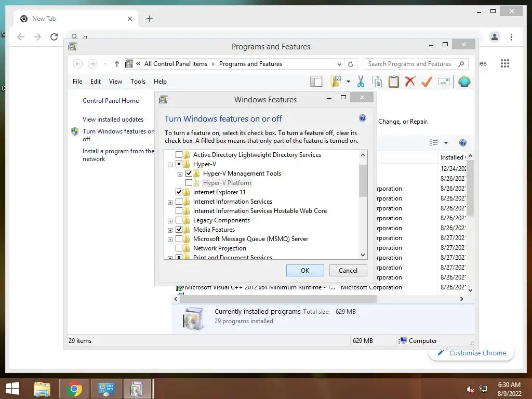532x399 pixels.
Task: Click the preview pane layout toolbar icon
Action: tap(316, 82)
